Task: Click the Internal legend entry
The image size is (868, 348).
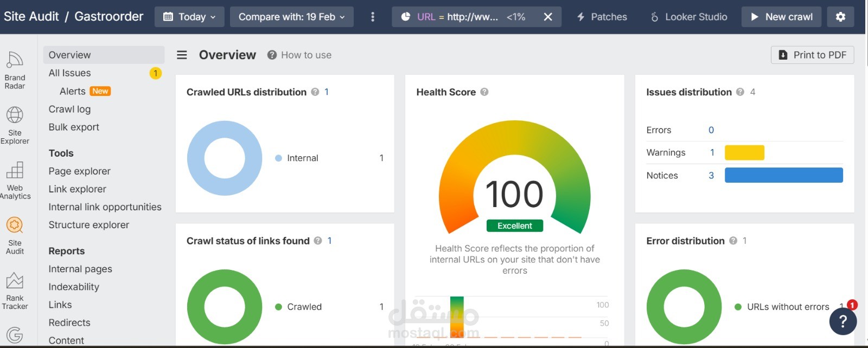Action: click(297, 158)
